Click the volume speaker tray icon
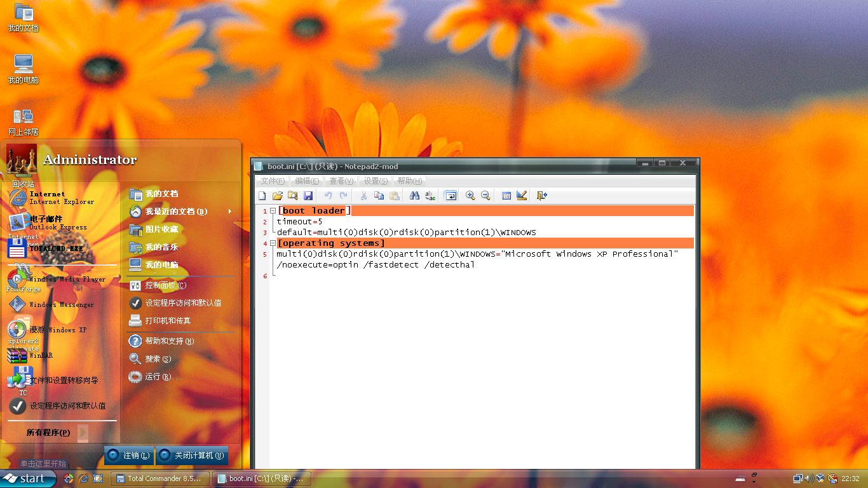 pos(809,478)
